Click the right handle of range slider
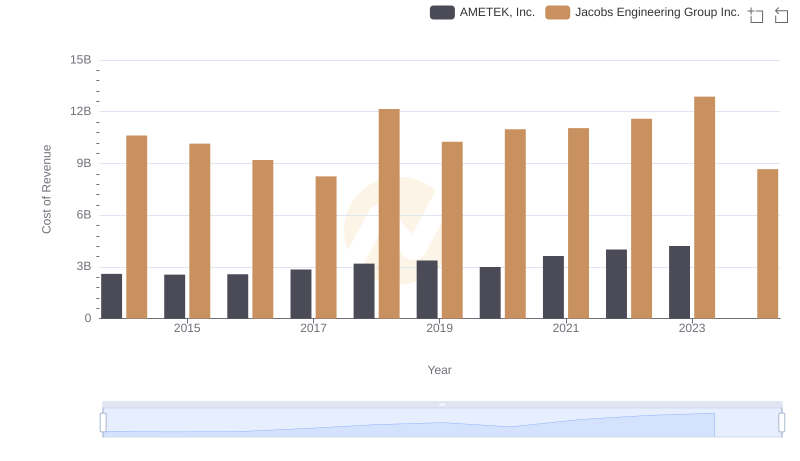Screen dimensions: 800x461 [x=782, y=423]
